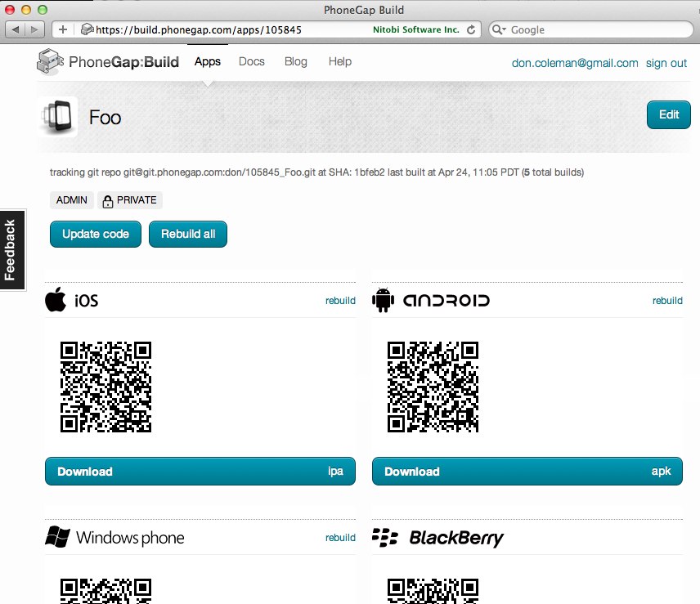Click the Android QR code
Viewport: 700px width, 604px height.
tap(433, 387)
